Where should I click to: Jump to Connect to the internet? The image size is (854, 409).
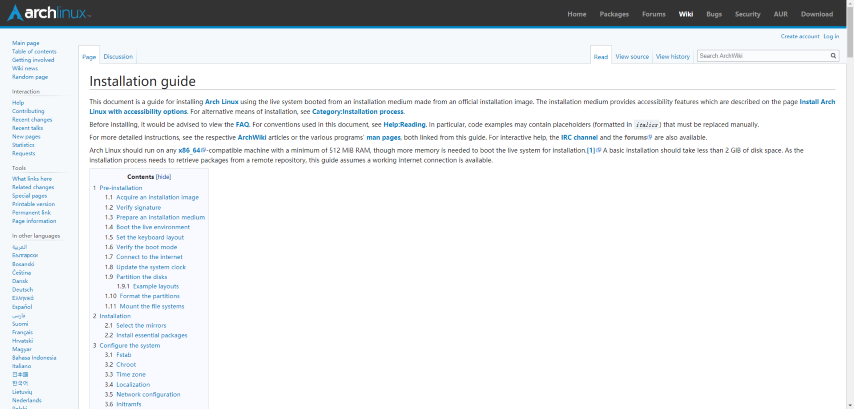pyautogui.click(x=149, y=257)
